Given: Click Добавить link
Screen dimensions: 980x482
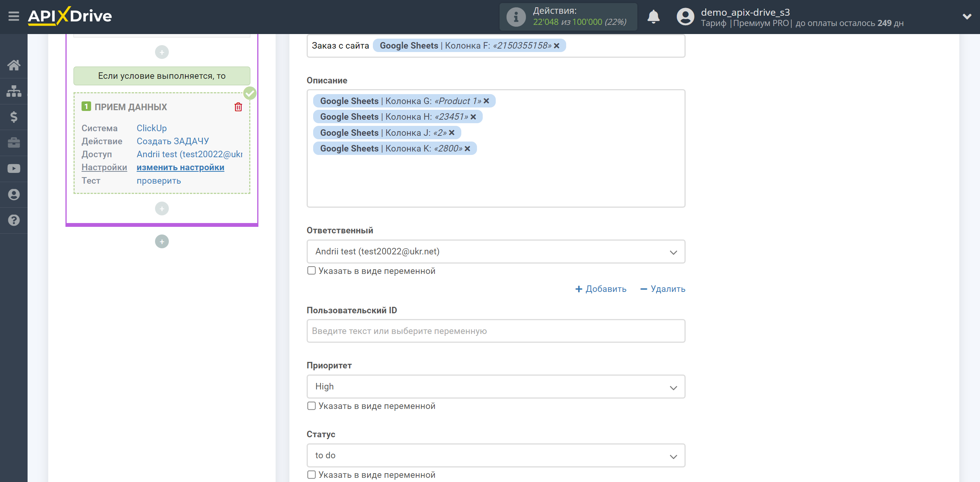Looking at the screenshot, I should pyautogui.click(x=601, y=289).
